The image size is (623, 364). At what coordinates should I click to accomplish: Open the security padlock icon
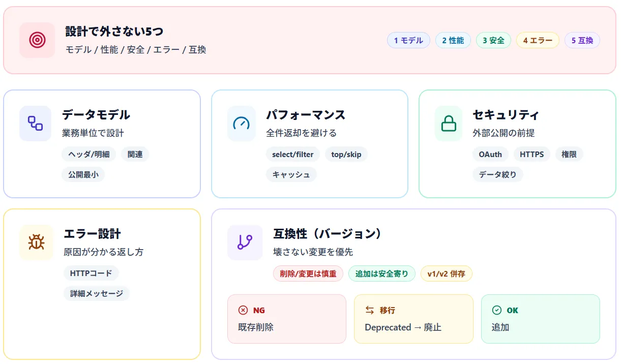tap(448, 123)
